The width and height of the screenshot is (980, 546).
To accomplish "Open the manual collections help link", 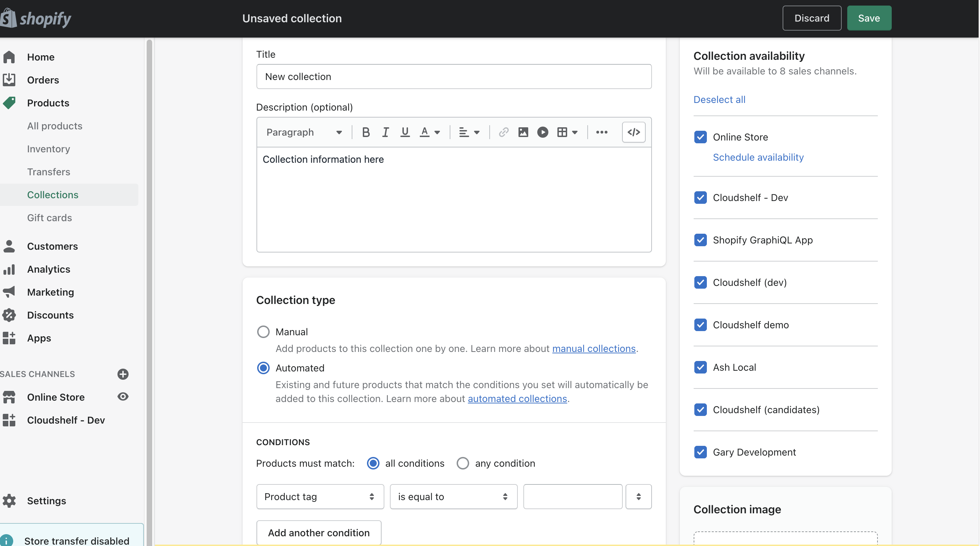I will coord(594,348).
